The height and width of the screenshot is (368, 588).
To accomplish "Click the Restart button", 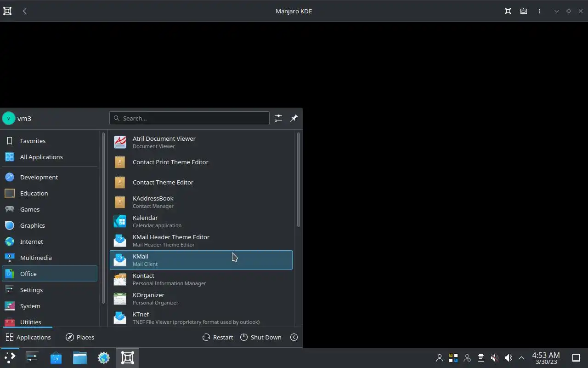I will coord(218,337).
